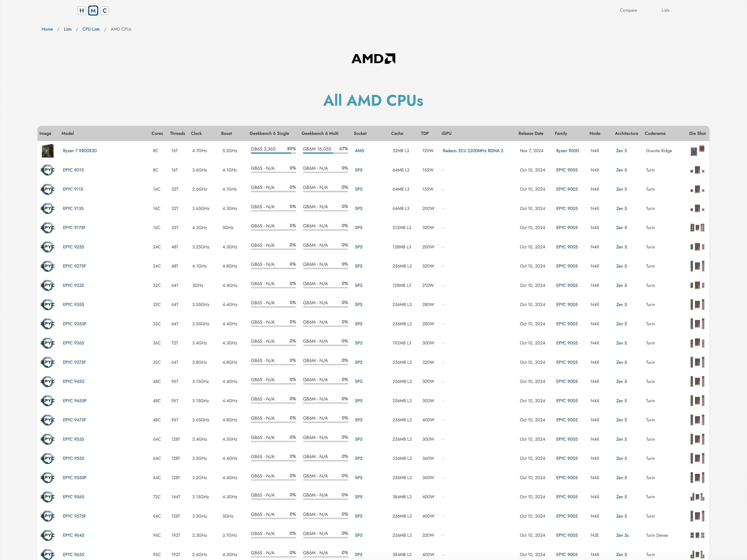The height and width of the screenshot is (560, 747).
Task: View the EPYC 9455P die shot
Action: click(x=697, y=401)
